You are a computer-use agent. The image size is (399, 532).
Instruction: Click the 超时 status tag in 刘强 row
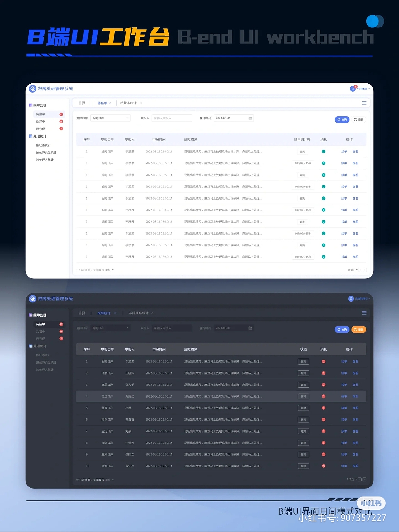[303, 431]
